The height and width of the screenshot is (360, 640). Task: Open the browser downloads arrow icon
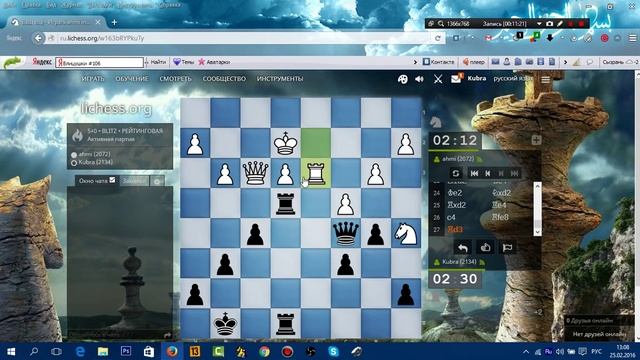[x=550, y=38]
